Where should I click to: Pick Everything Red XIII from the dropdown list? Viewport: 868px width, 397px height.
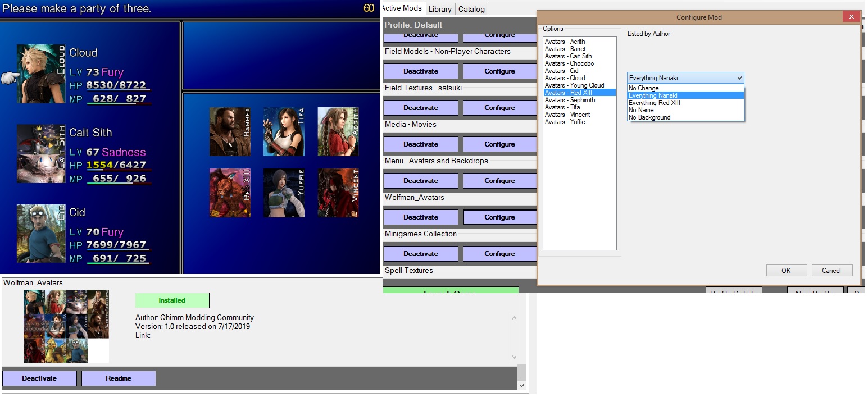[x=685, y=103]
